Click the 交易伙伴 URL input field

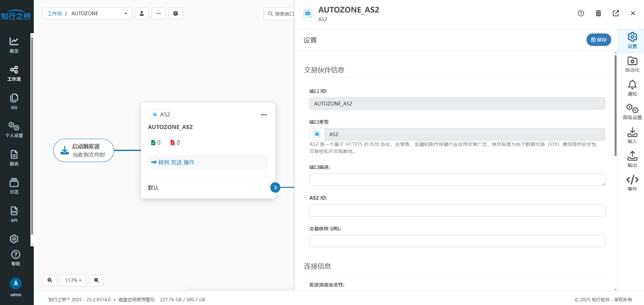click(x=457, y=241)
